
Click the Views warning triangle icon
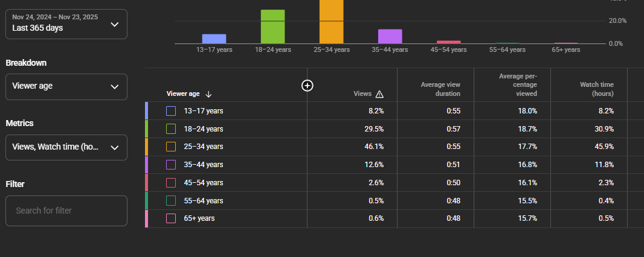pyautogui.click(x=379, y=94)
